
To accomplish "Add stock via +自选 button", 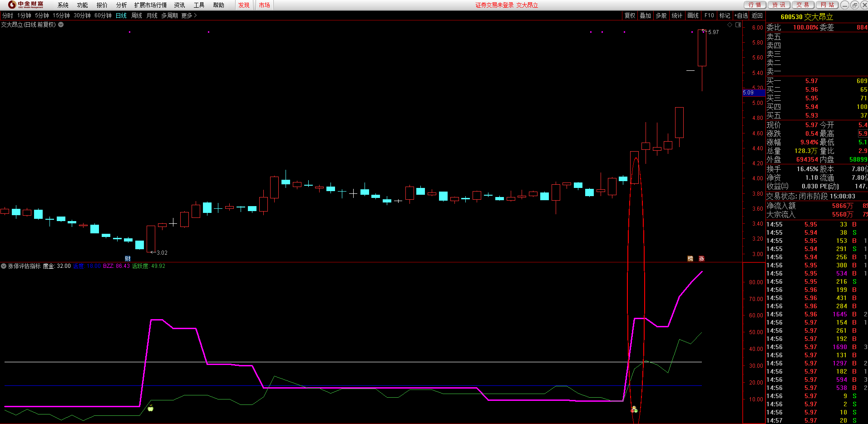I will tap(741, 15).
